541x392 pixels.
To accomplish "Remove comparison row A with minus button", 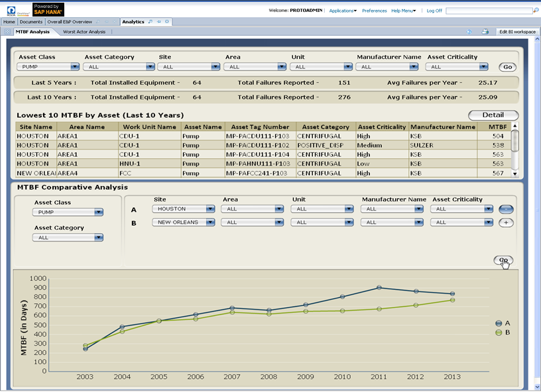I will pyautogui.click(x=506, y=209).
